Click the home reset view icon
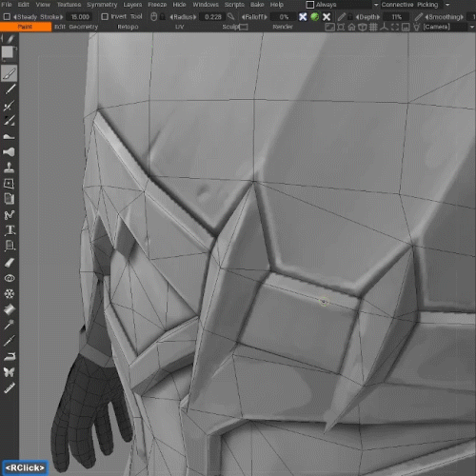This screenshot has width=476, height=476. [x=351, y=27]
